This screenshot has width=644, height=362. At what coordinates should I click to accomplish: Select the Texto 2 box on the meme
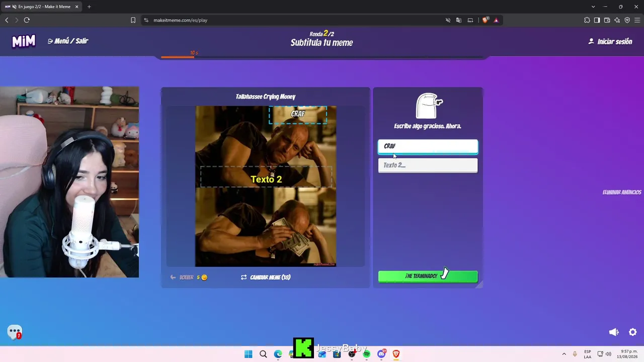point(266,177)
